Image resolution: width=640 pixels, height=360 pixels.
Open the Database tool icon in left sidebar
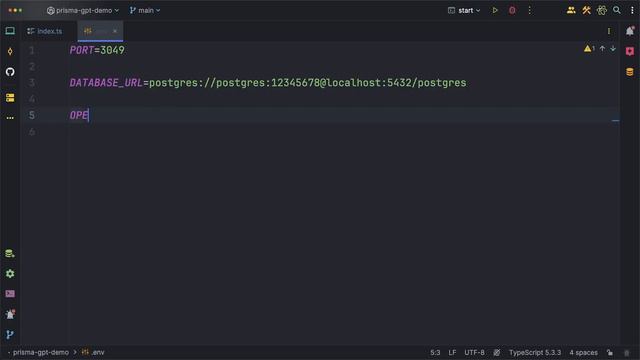pos(10,253)
